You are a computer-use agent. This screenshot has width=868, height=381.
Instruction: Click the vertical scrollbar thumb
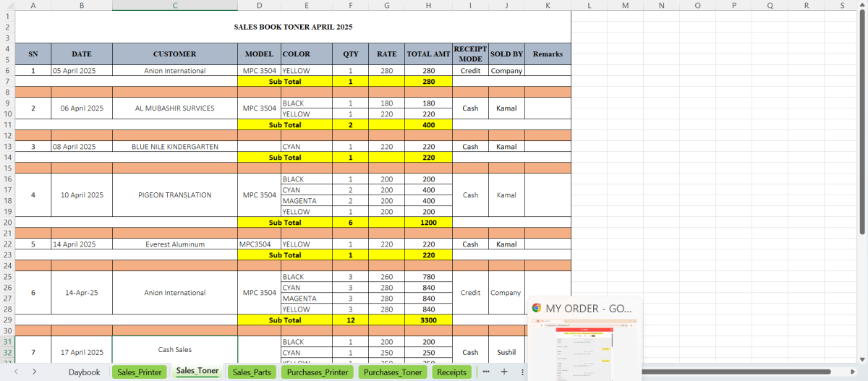(x=862, y=123)
